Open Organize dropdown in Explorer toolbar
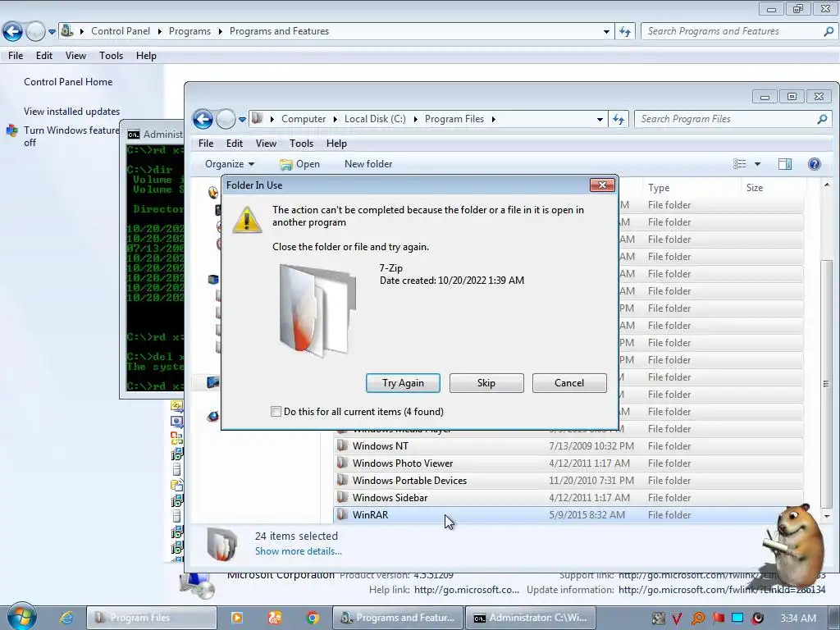Screen dimensions: 840x630 click(x=230, y=164)
